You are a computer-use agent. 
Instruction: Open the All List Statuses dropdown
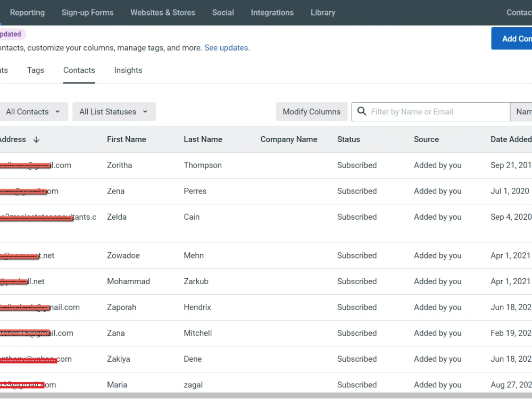(114, 112)
